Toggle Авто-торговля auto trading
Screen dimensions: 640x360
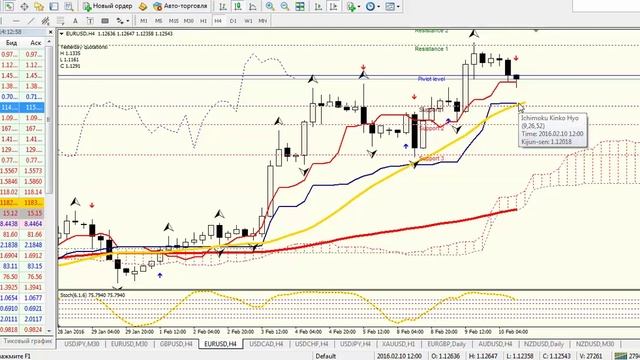point(180,7)
